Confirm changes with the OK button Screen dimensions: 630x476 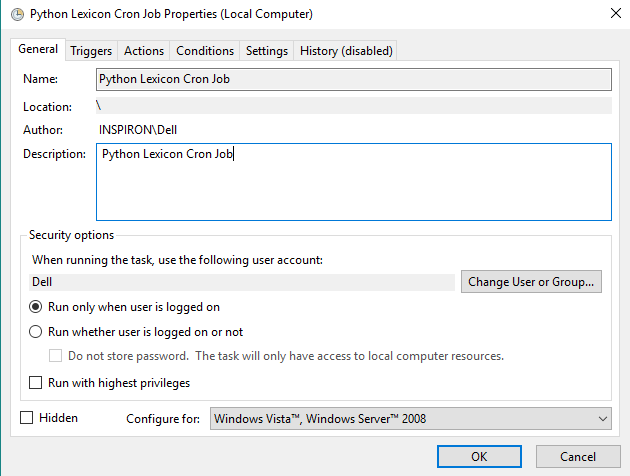point(479,457)
